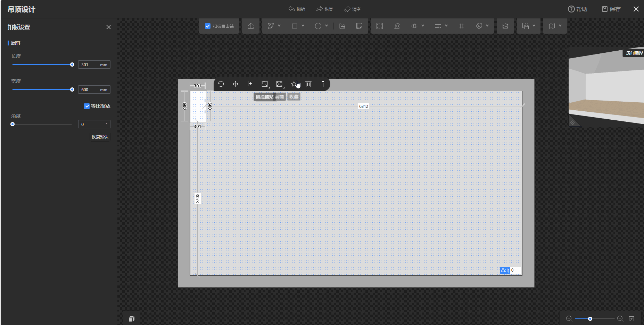Click the zoom in magnifier icon

[x=620, y=318]
